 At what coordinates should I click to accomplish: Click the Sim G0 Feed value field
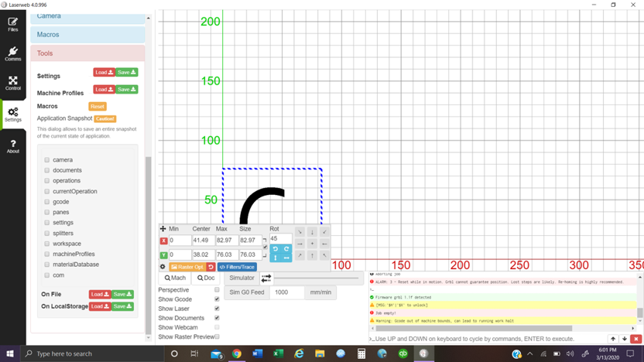[x=287, y=292]
